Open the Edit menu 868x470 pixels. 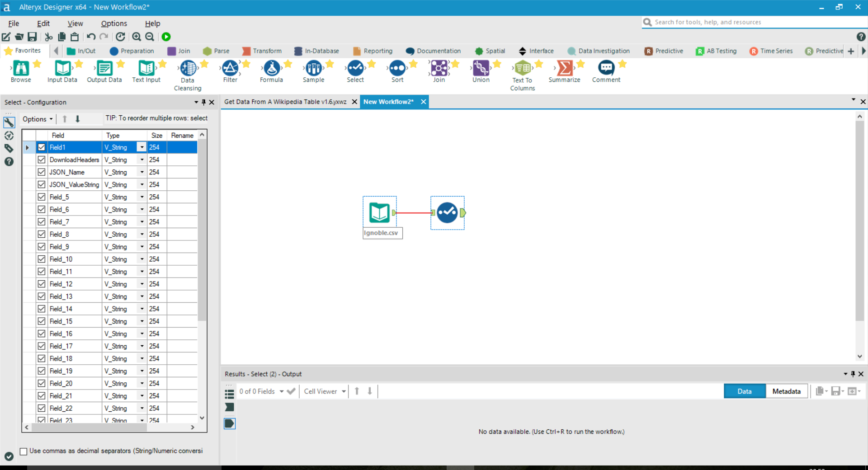tap(43, 23)
